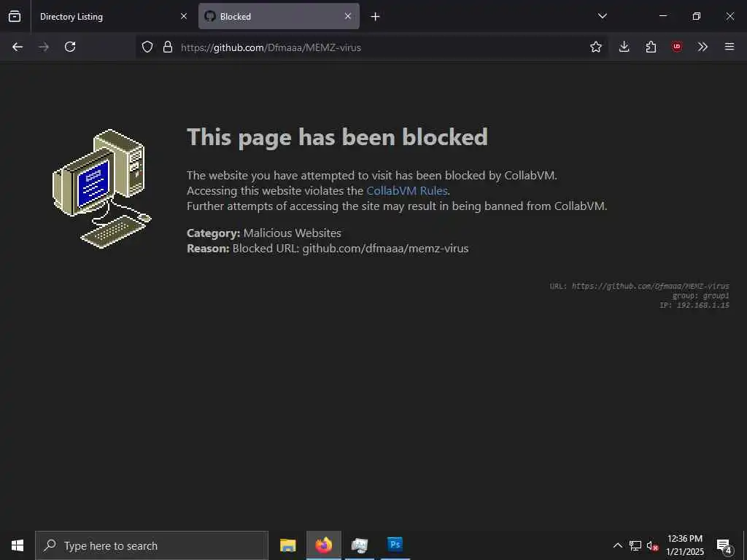Open a new tab with plus button
The width and height of the screenshot is (747, 560).
point(376,17)
